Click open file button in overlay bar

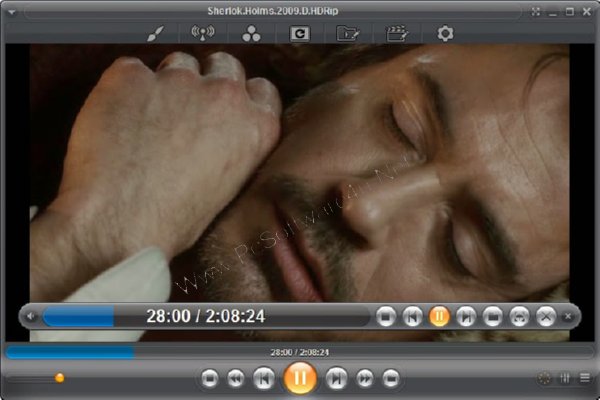coord(492,317)
